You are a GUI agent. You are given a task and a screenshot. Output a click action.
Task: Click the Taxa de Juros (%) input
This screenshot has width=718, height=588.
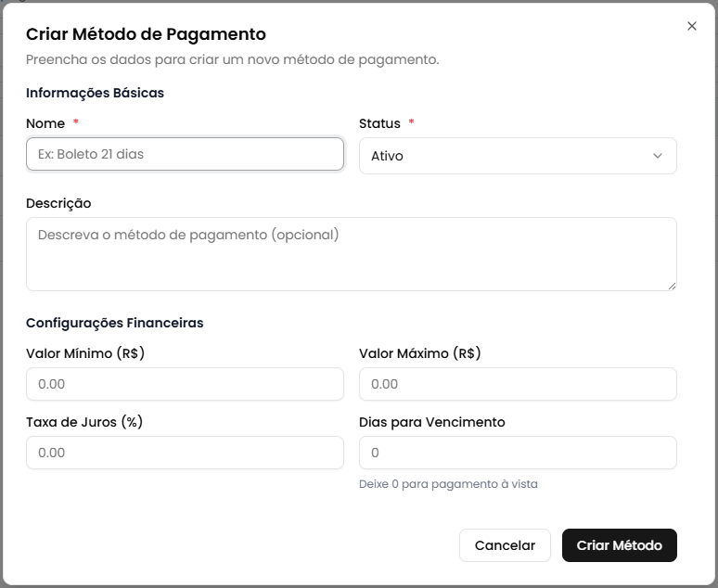pos(185,453)
